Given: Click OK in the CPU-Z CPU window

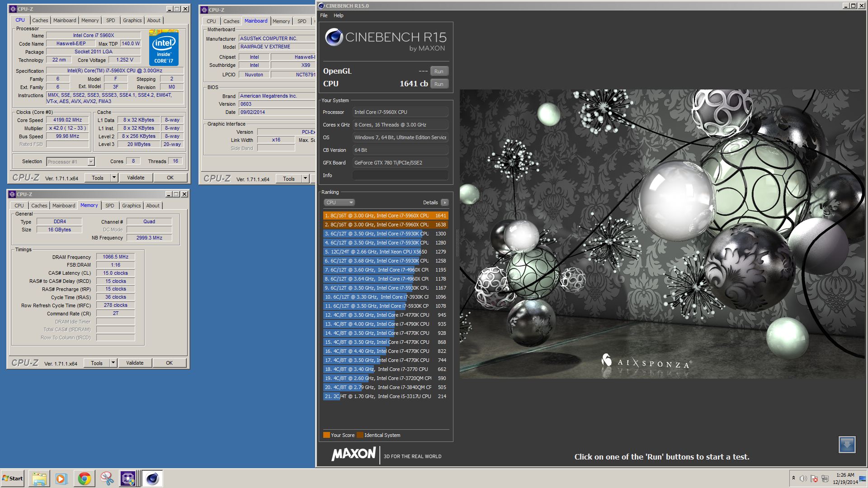Looking at the screenshot, I should [170, 178].
